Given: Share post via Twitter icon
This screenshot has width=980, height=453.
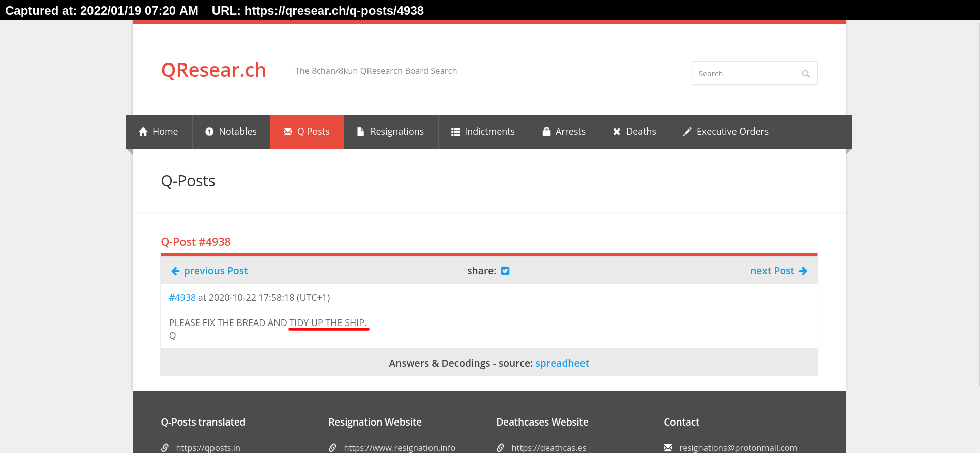Looking at the screenshot, I should (505, 271).
